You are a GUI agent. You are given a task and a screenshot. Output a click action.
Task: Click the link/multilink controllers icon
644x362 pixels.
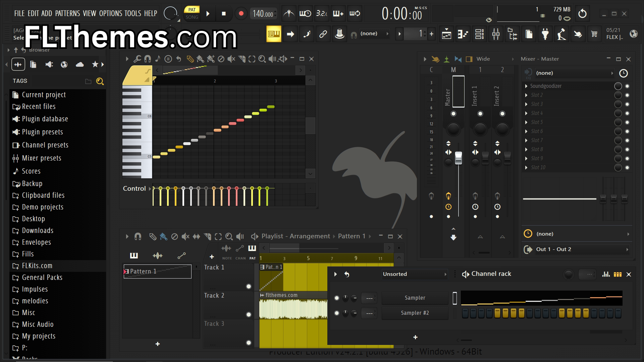(x=323, y=34)
